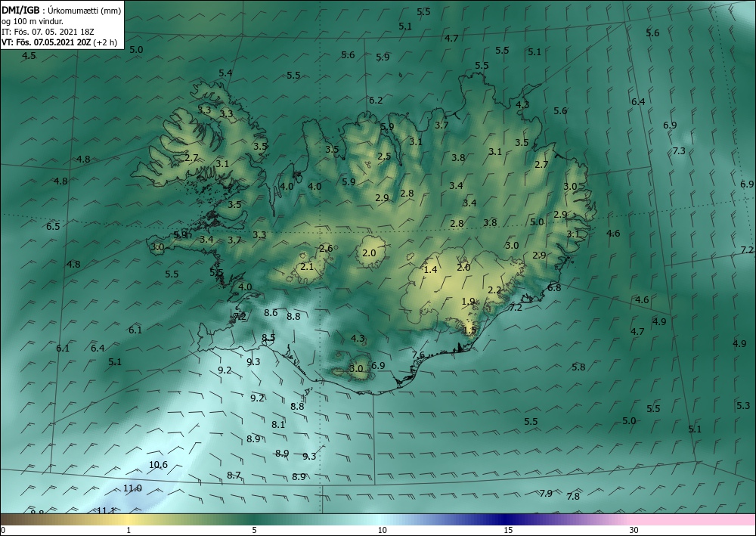Click the value 7.8 on the map

(573, 496)
